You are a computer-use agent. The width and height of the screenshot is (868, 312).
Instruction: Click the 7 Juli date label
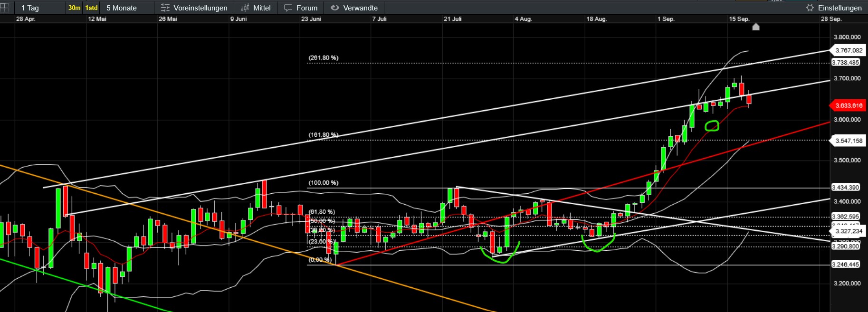click(x=379, y=19)
